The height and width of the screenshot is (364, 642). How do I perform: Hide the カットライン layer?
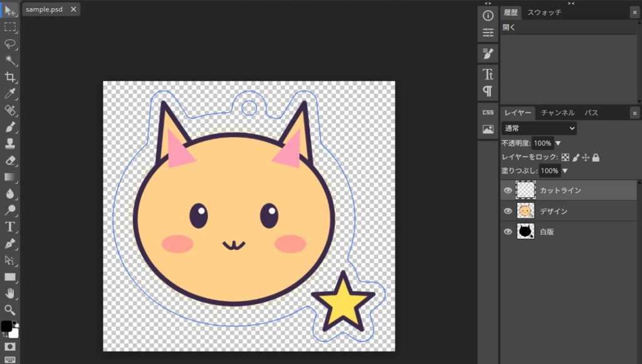click(508, 190)
